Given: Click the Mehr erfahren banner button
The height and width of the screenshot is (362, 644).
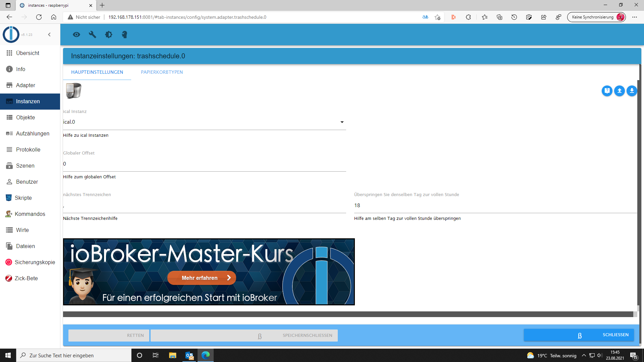Looking at the screenshot, I should tap(202, 278).
